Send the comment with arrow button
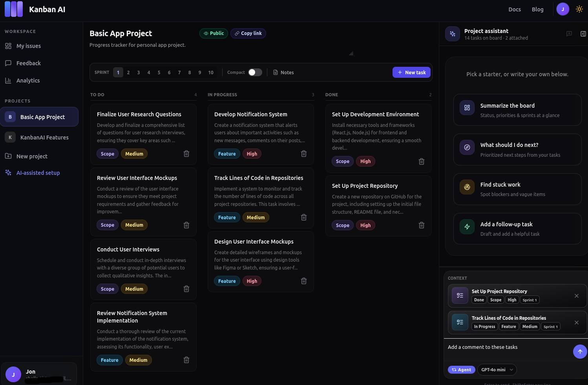 [580, 352]
